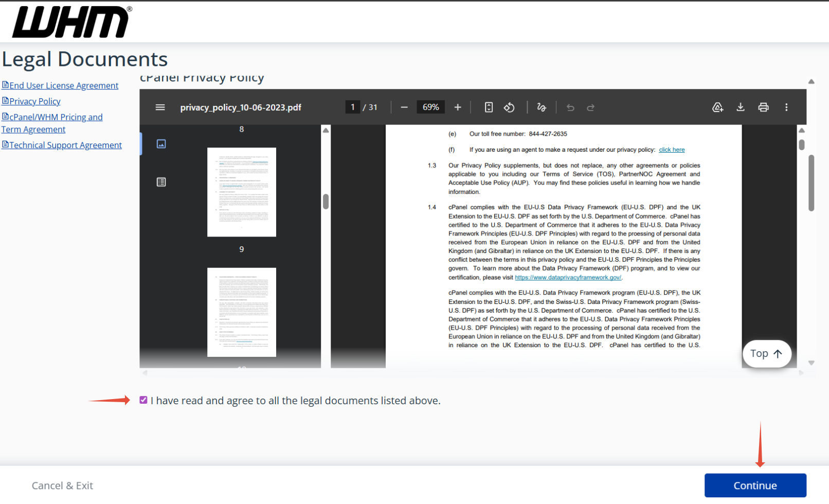This screenshot has width=829, height=504.
Task: Print the PDF document
Action: coord(764,107)
